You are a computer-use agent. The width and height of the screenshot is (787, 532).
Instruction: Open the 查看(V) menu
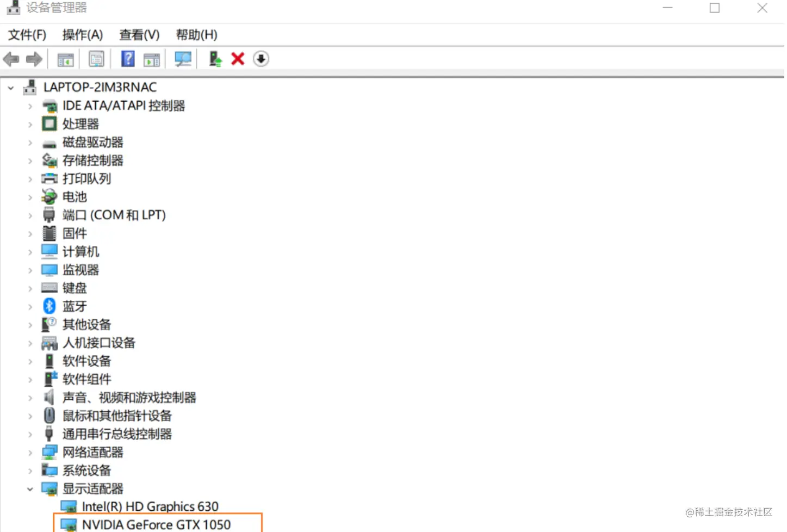140,35
